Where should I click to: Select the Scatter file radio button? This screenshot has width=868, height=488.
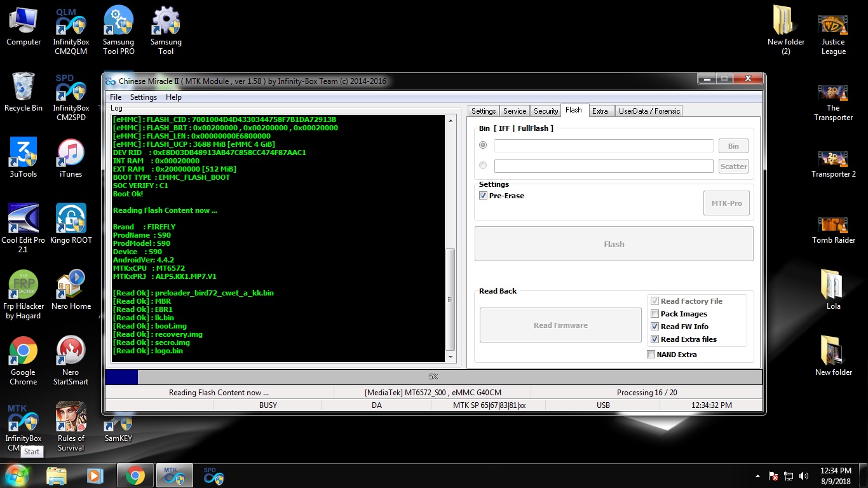point(483,165)
